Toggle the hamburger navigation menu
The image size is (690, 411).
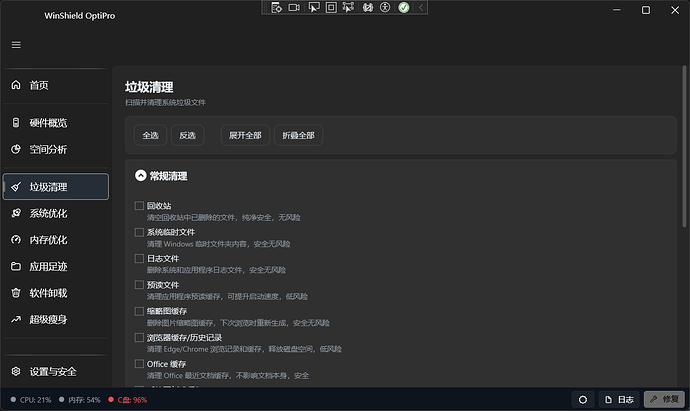16,45
